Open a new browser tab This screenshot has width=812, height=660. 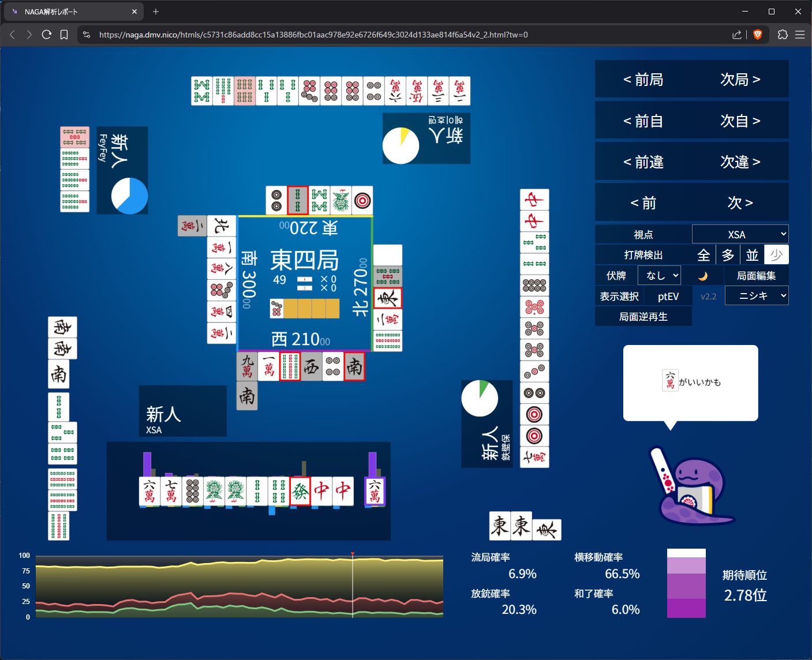(x=156, y=12)
